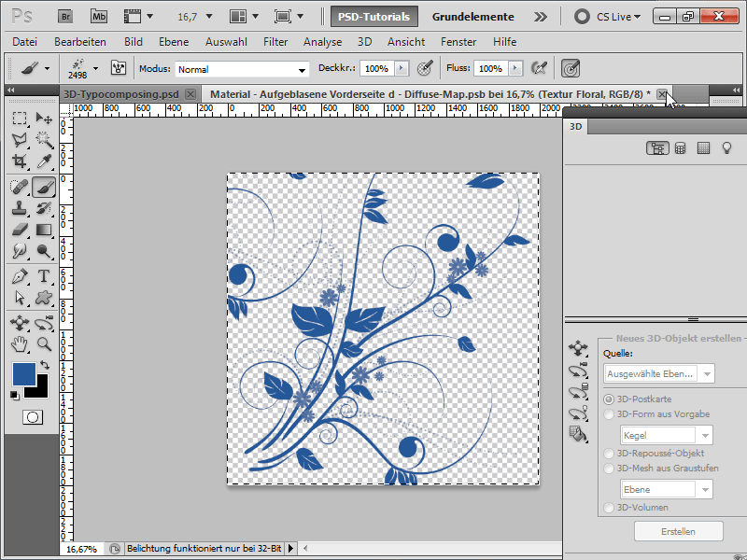Select the 3D Object Rotate tool in toolbox
The height and width of the screenshot is (560, 747).
(x=20, y=323)
